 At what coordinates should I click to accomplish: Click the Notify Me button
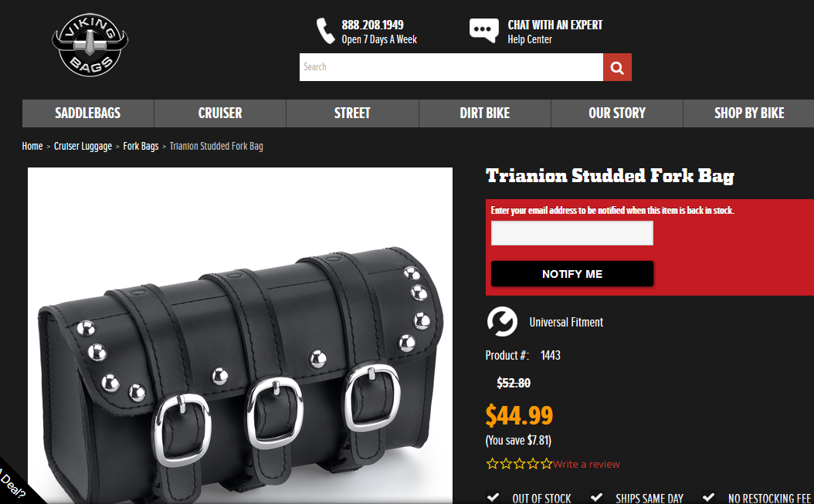[572, 273]
